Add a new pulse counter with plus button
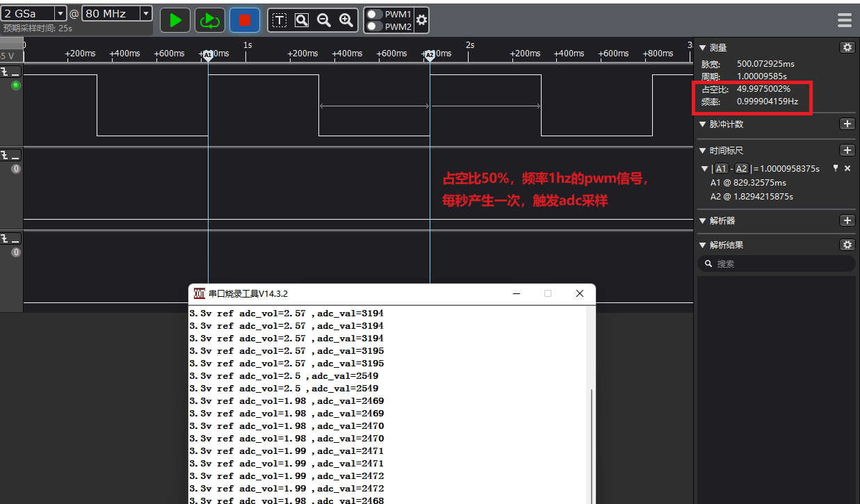This screenshot has width=860, height=504. click(x=847, y=124)
